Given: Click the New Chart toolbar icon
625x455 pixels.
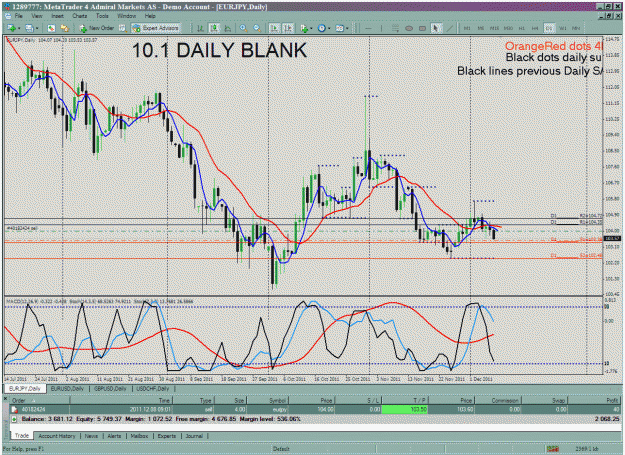Looking at the screenshot, I should (x=11, y=28).
